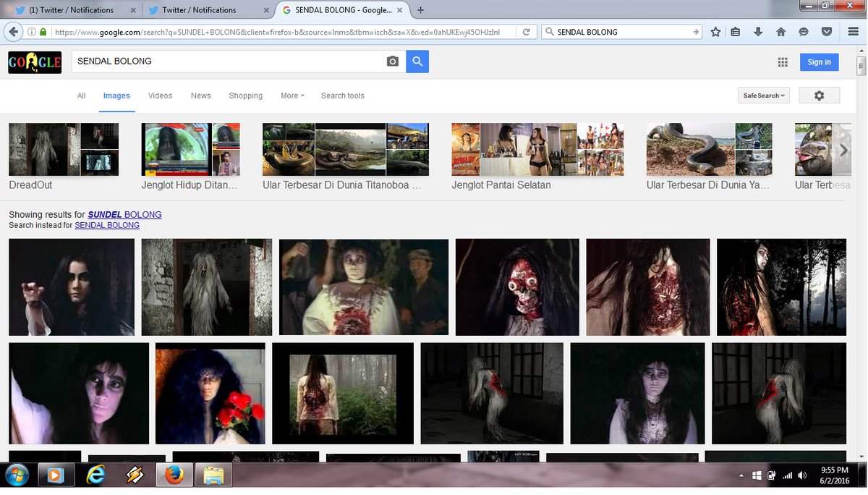868x495 pixels.
Task: Show hidden tray icons arrow
Action: coord(741,475)
